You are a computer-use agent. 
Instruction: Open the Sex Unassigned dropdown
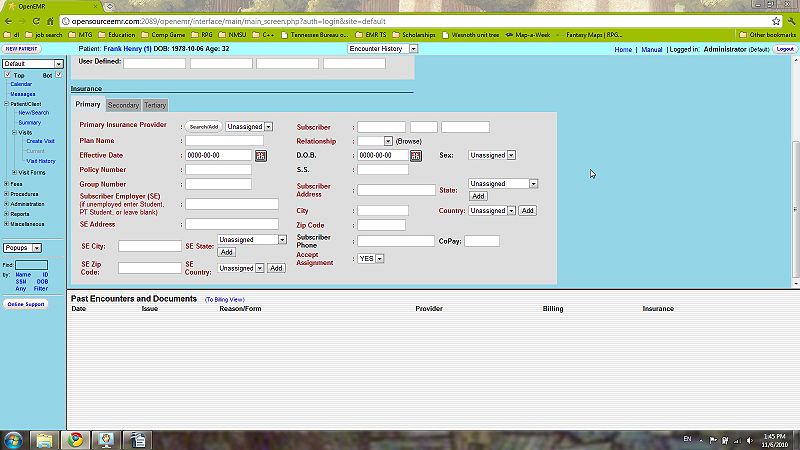coord(492,155)
